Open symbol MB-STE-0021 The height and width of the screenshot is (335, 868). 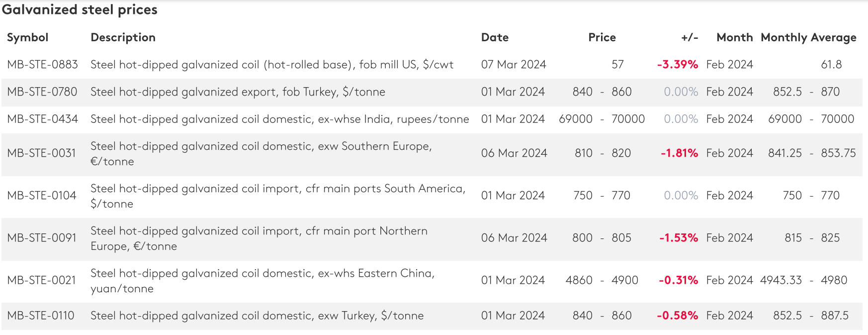coord(41,280)
